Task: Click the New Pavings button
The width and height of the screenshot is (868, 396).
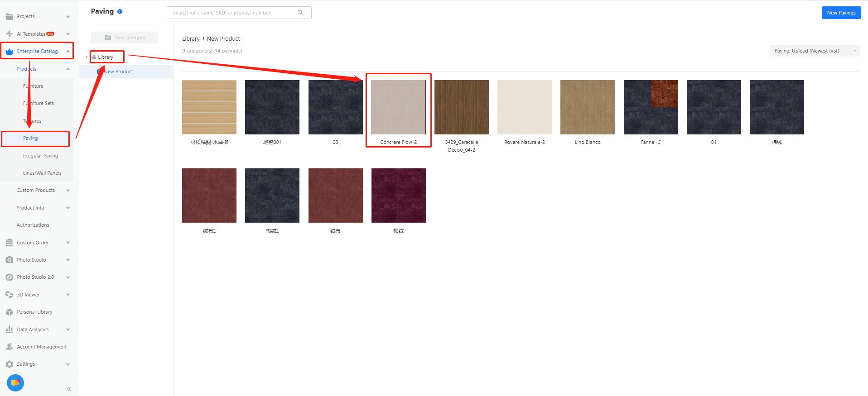Action: point(841,13)
